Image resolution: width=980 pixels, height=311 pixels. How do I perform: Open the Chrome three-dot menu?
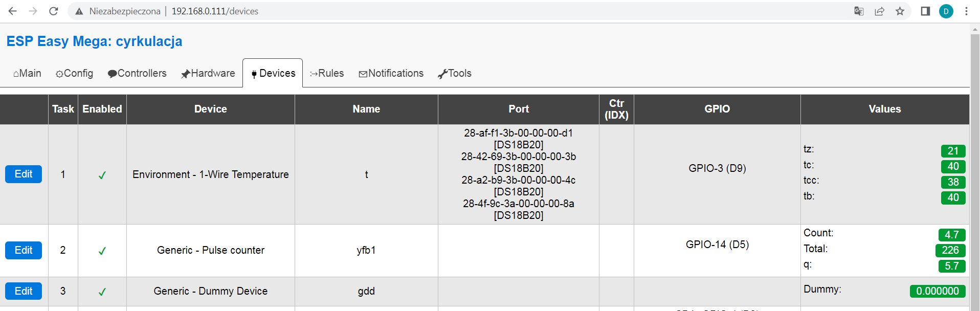click(x=966, y=11)
